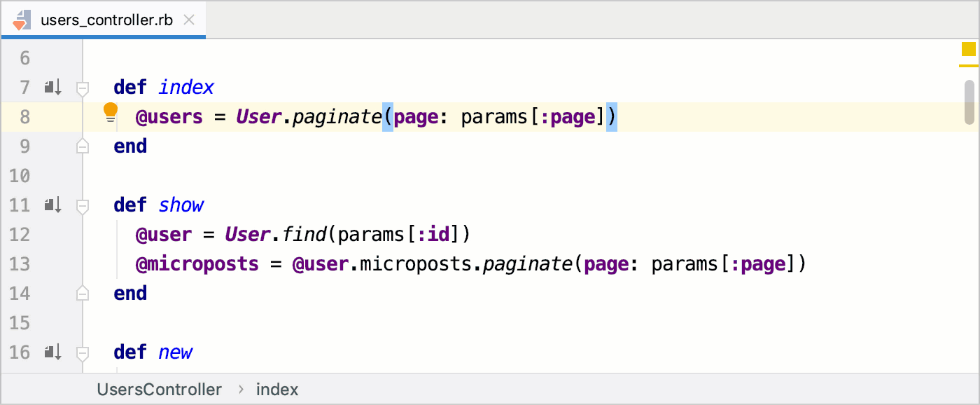Click the yellow inspections indicator above the scrollbar
The width and height of the screenshot is (980, 405).
[968, 50]
